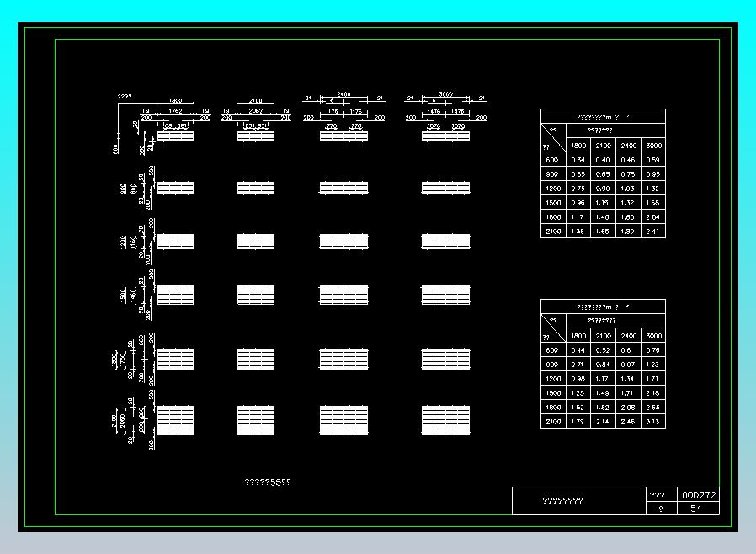756x554 pixels.
Task: Select value 2.18 in lower table
Action: 652,393
